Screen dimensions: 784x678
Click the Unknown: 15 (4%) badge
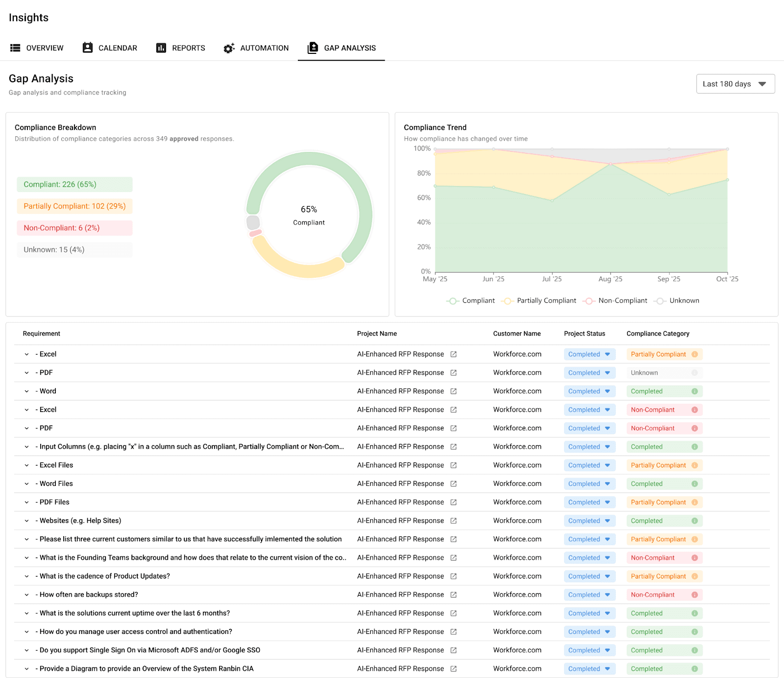click(74, 250)
